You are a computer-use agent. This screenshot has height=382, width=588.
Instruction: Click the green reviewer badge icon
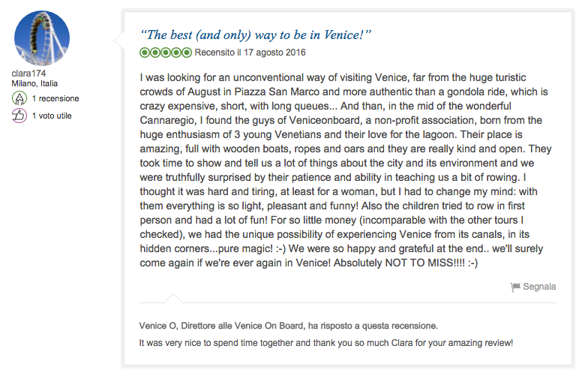coord(19,98)
